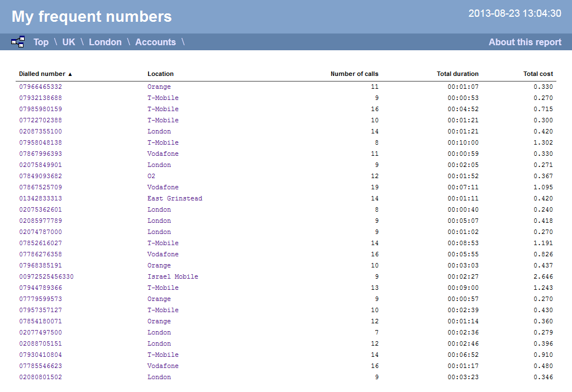Sort by Number of calls header
This screenshot has width=572, height=392.
tap(354, 74)
